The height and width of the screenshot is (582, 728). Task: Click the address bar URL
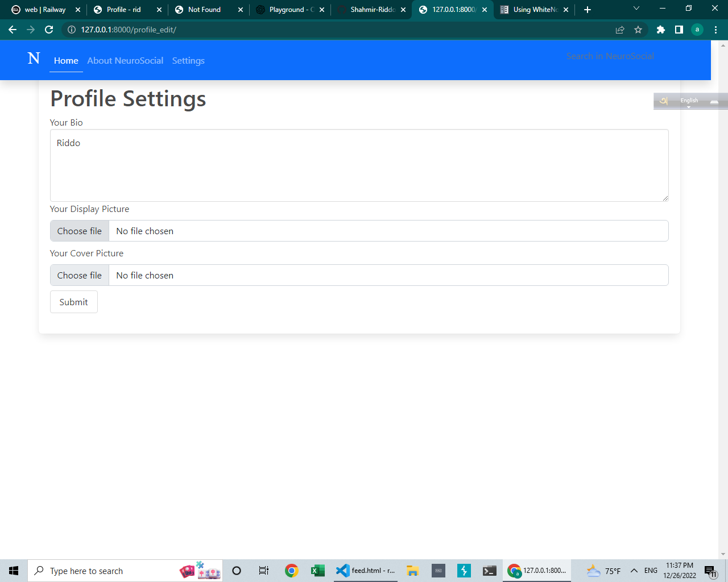(x=129, y=30)
